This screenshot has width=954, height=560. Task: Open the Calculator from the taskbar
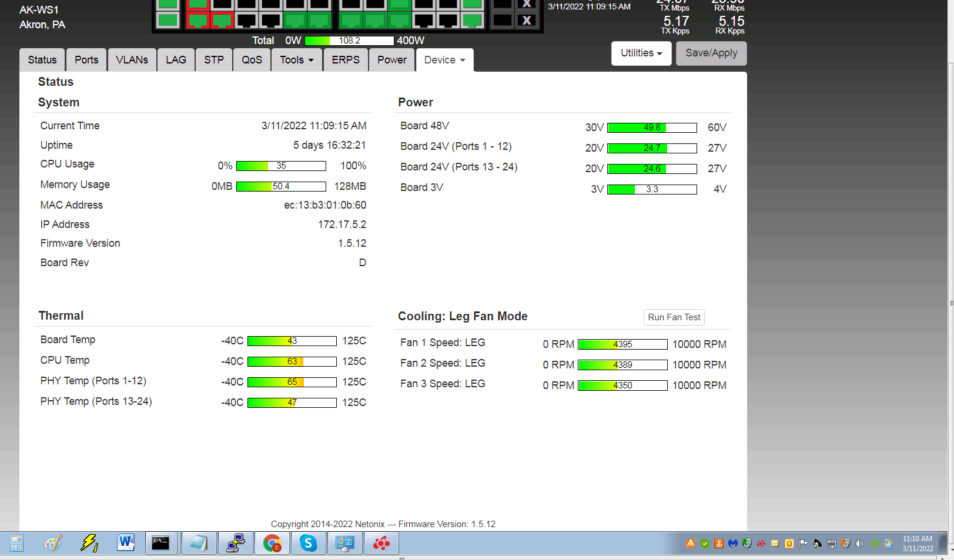pyautogui.click(x=16, y=543)
